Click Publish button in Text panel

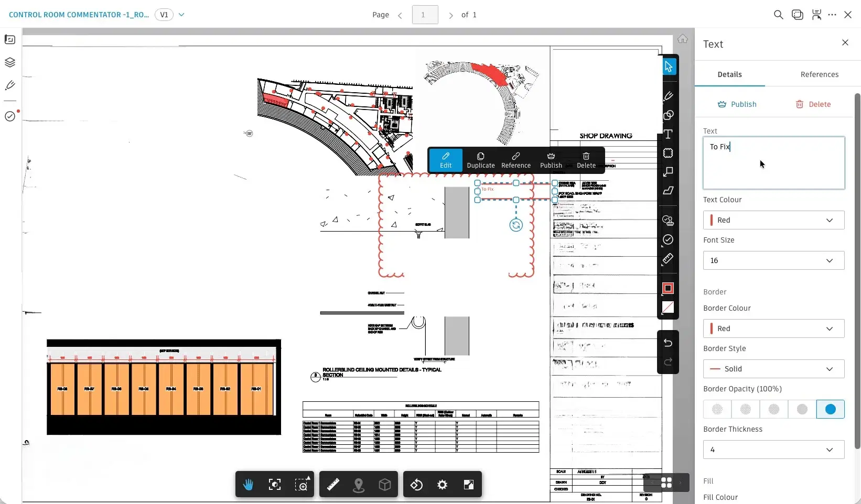coord(737,104)
